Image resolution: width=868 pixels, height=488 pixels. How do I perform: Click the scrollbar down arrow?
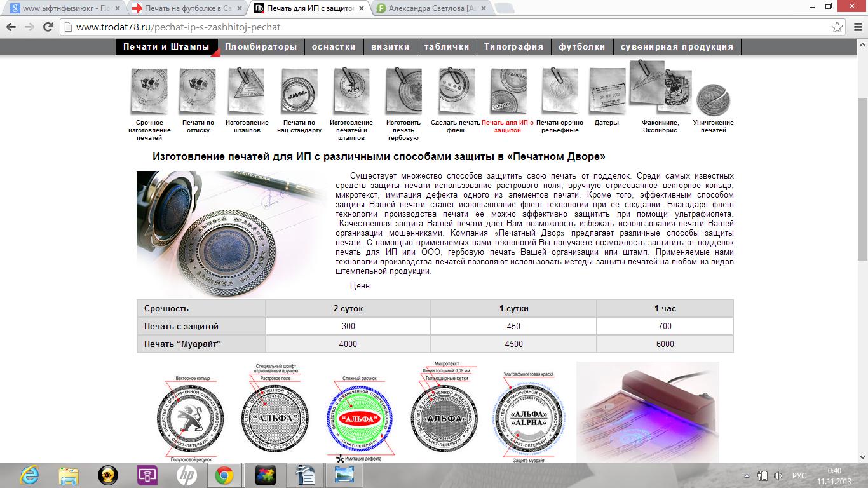(862, 457)
